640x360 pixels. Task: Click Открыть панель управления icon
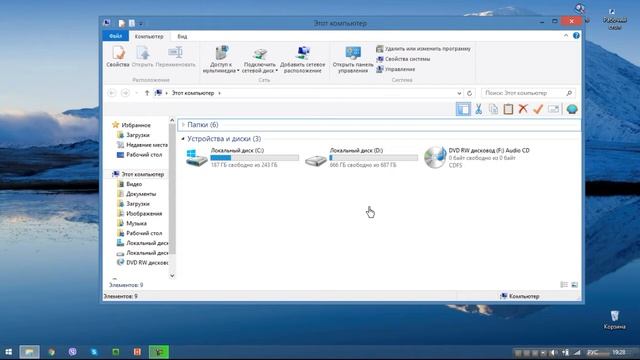[x=353, y=60]
